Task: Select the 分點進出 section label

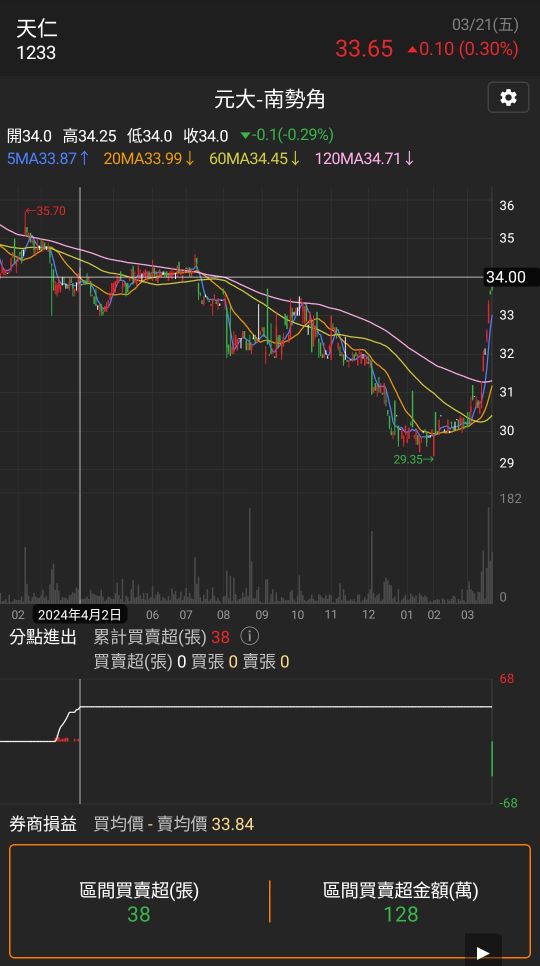Action: click(x=42, y=636)
